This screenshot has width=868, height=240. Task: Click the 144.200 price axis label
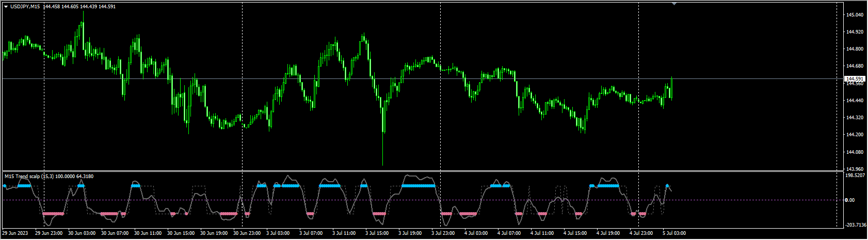855,135
